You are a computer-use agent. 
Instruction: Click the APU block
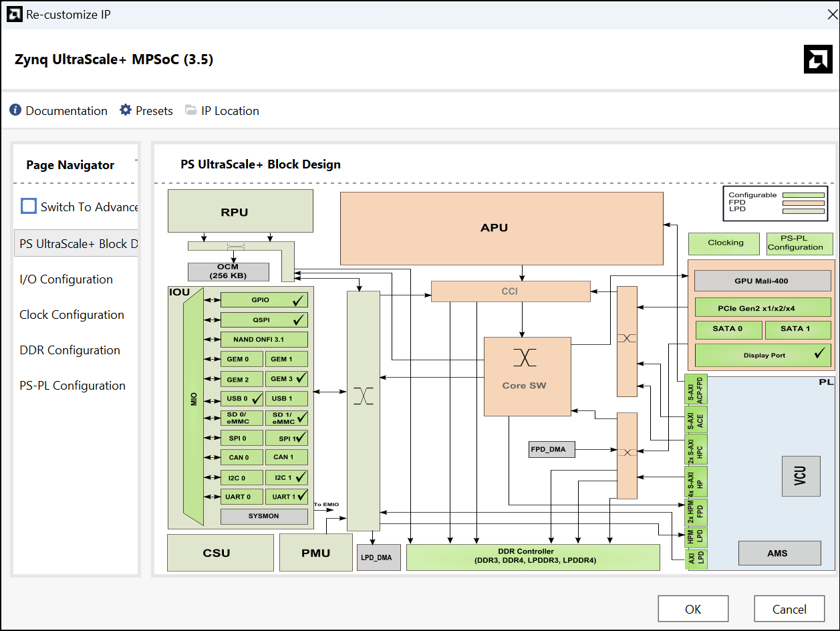[x=502, y=229]
